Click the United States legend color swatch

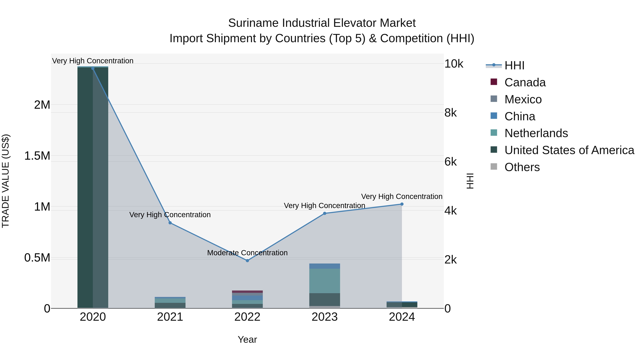(494, 150)
